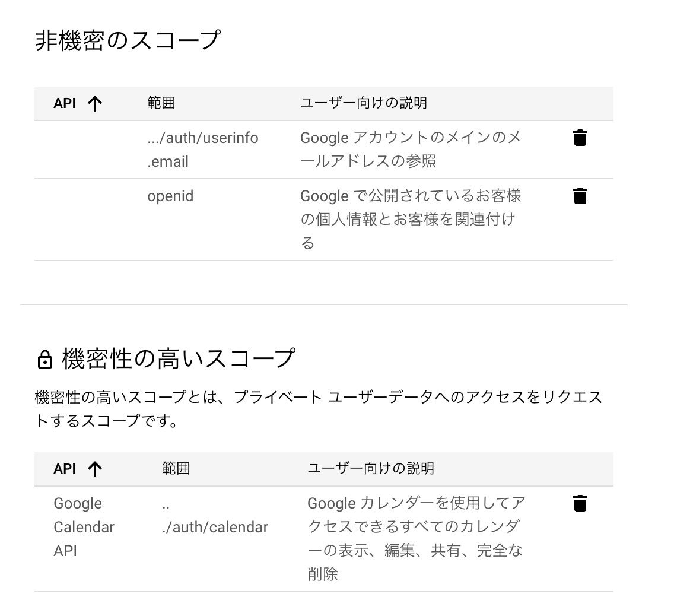Viewport: 674px width, 616px height.
Task: Delete the Google Calendar scope with trash icon
Action: click(x=580, y=503)
